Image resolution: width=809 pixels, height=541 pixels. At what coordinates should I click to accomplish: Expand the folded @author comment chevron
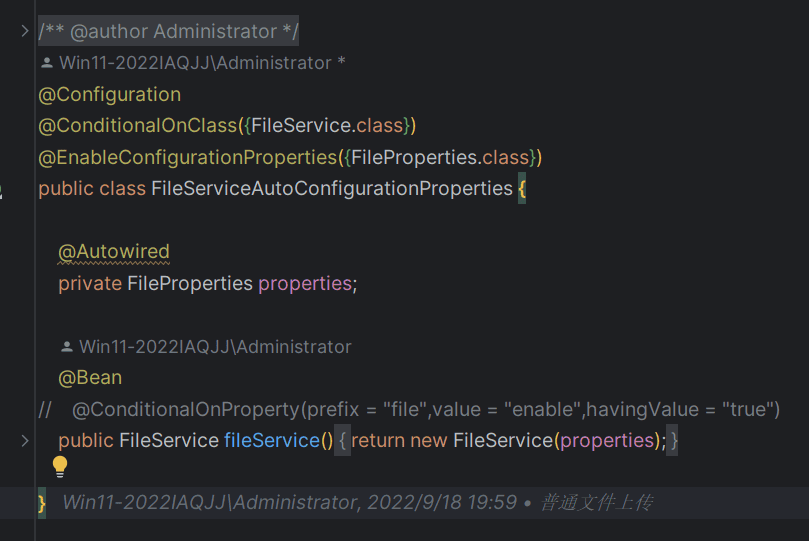coord(24,31)
